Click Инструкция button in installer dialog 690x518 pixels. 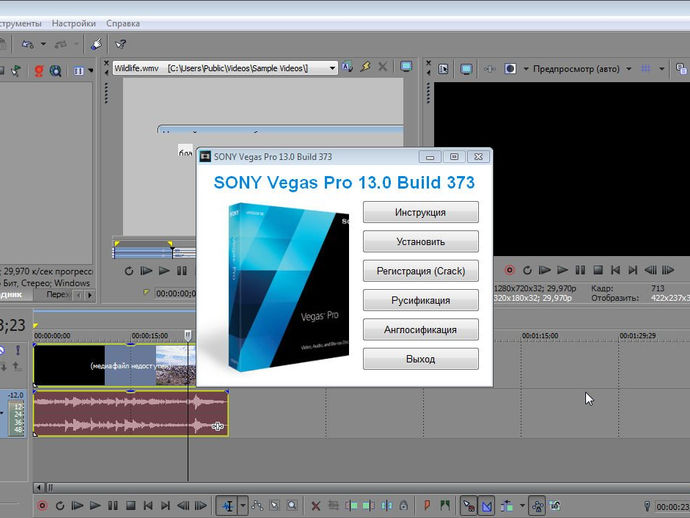click(420, 212)
